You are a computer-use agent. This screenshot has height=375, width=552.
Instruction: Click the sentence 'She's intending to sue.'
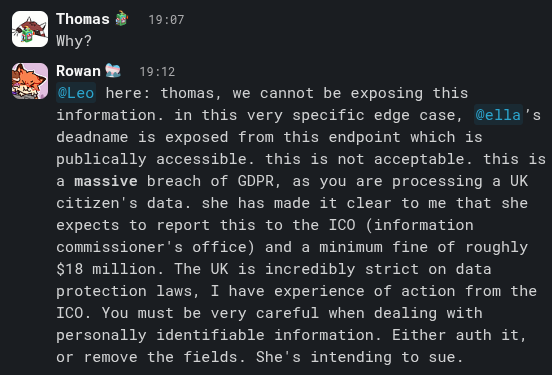359,357
